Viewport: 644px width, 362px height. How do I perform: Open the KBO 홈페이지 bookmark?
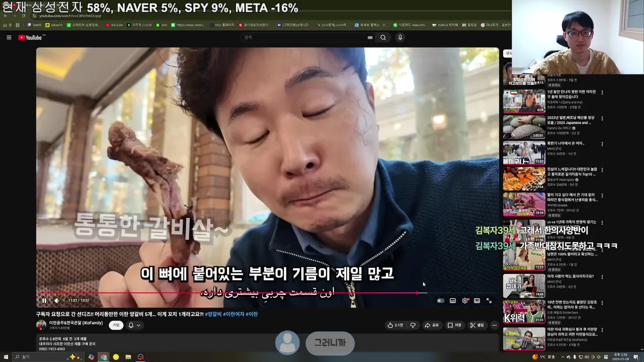(222, 25)
